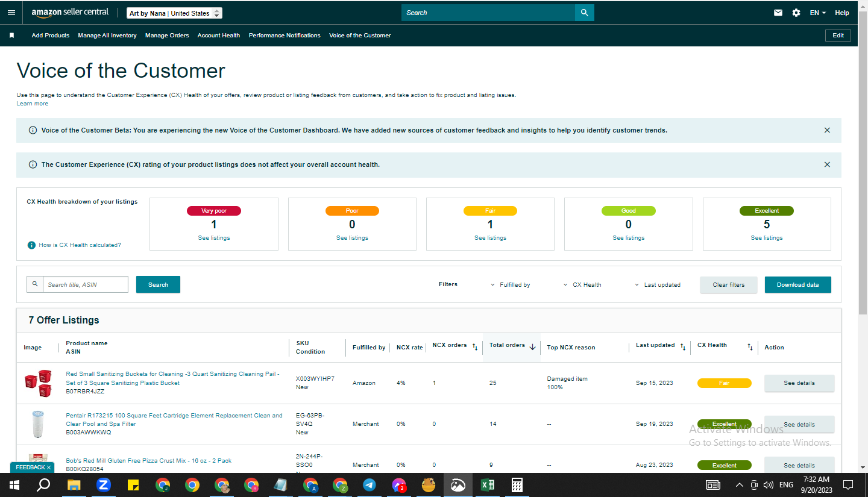868x497 pixels.
Task: Open Bob's Red Mill Gluten Free Pizza link
Action: pyautogui.click(x=149, y=461)
